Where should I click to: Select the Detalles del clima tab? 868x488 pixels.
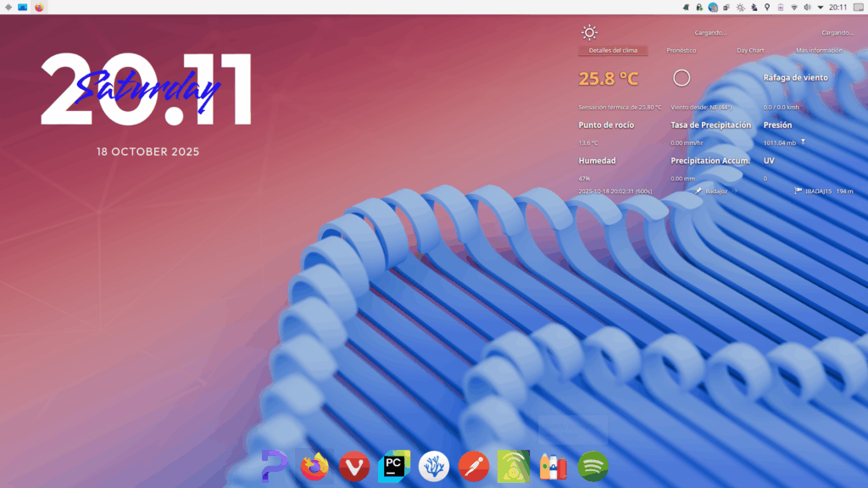click(x=613, y=51)
